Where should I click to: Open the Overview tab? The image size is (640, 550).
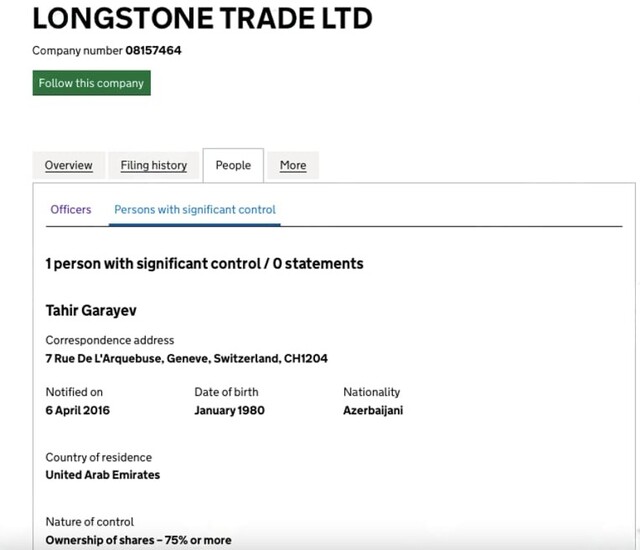click(x=69, y=165)
